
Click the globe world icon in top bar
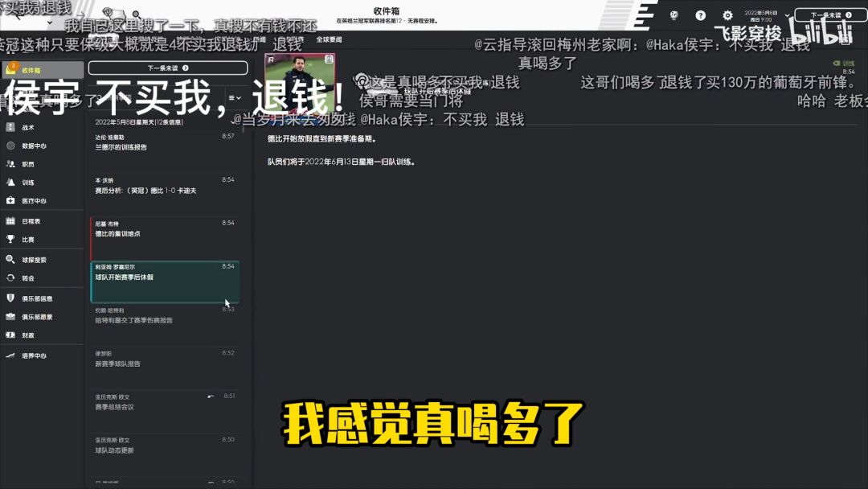click(674, 15)
